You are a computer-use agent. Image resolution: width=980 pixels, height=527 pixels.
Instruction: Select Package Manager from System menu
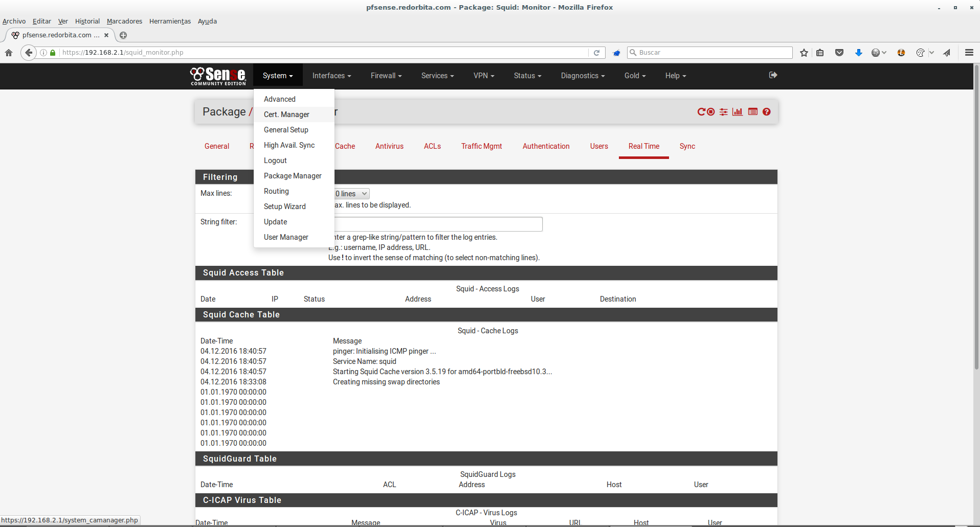click(293, 176)
